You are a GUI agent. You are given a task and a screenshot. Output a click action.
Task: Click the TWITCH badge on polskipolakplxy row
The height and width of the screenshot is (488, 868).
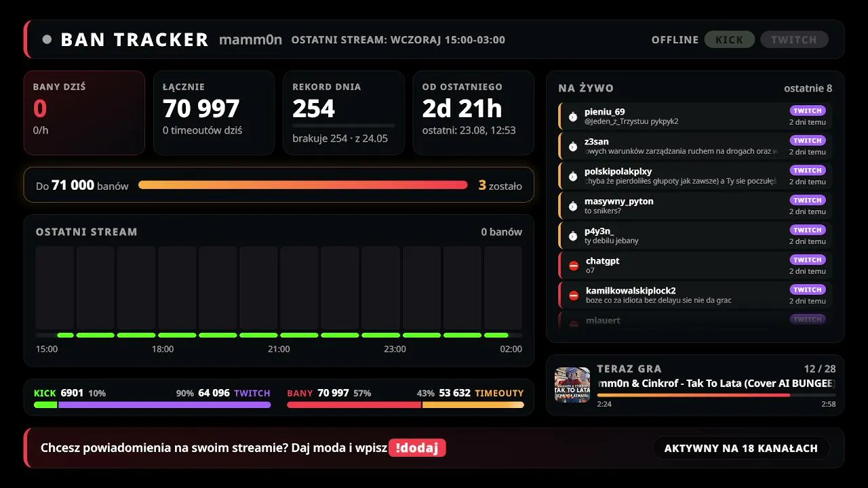[x=808, y=171]
